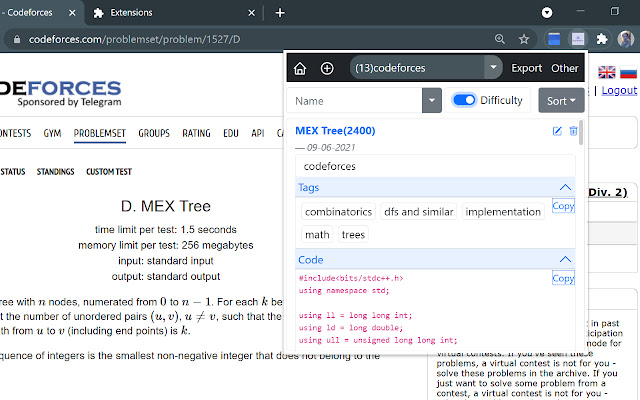Click the 'using ld = long double;' line
Viewport: 640px width, 400px height.
pyautogui.click(x=351, y=328)
